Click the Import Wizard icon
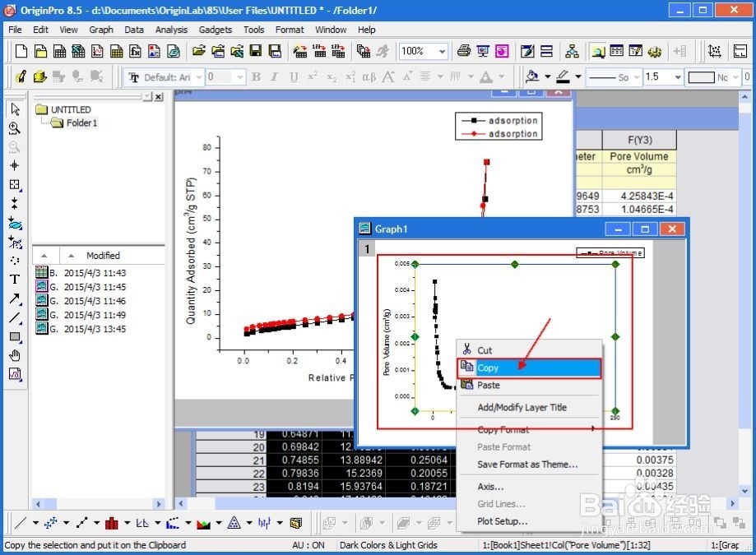Image resolution: width=756 pixels, height=555 pixels. click(300, 51)
